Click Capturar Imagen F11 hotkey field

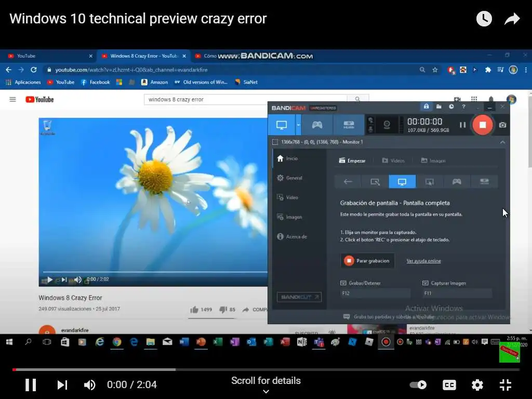pyautogui.click(x=457, y=293)
